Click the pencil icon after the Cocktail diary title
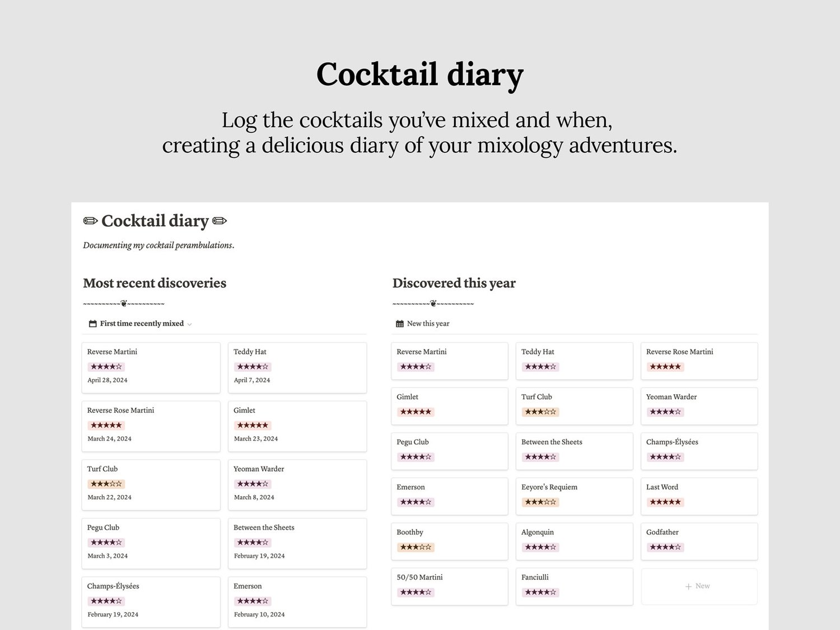This screenshot has width=840, height=630. pyautogui.click(x=220, y=221)
